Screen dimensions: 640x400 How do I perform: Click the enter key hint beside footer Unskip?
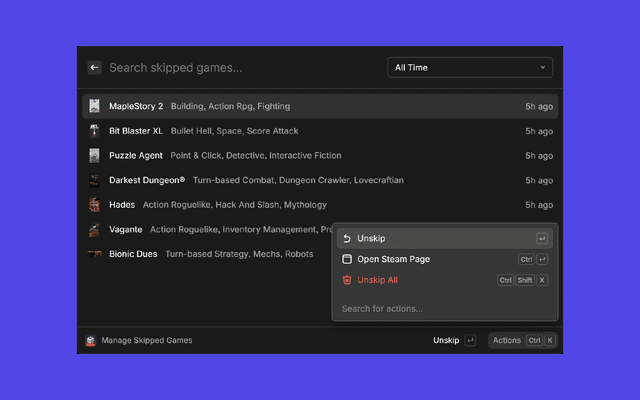pos(470,340)
